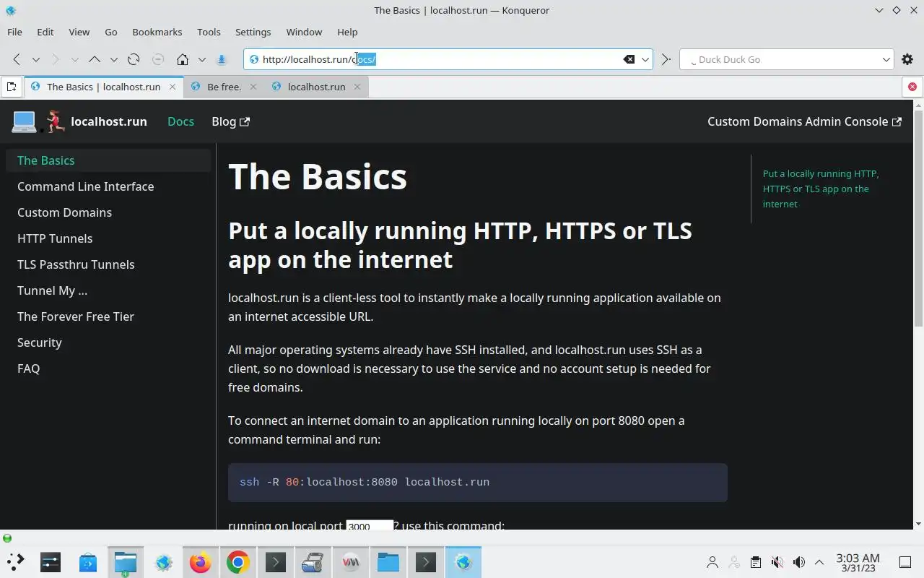The height and width of the screenshot is (578, 924).
Task: Launch Discover store from the taskbar
Action: (88, 561)
